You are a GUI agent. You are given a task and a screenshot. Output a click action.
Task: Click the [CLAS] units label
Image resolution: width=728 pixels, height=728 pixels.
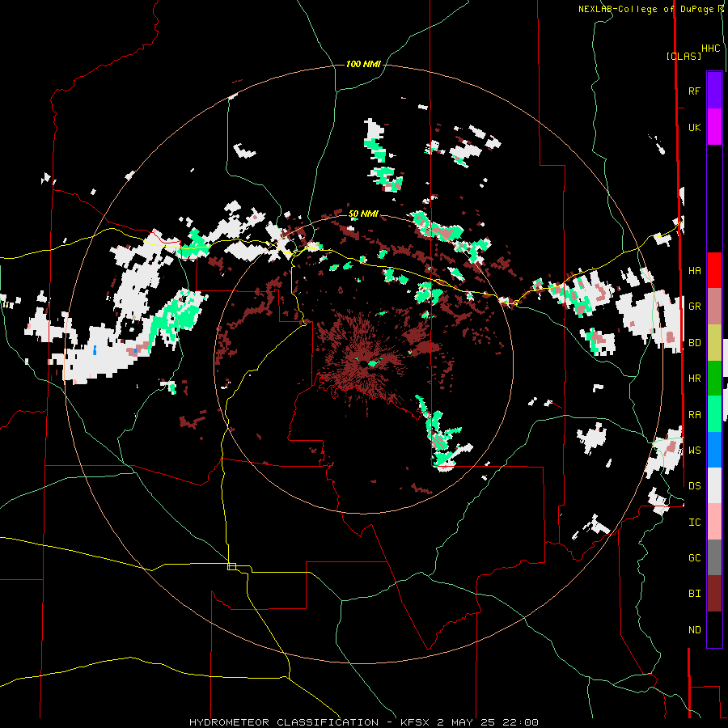pos(684,56)
